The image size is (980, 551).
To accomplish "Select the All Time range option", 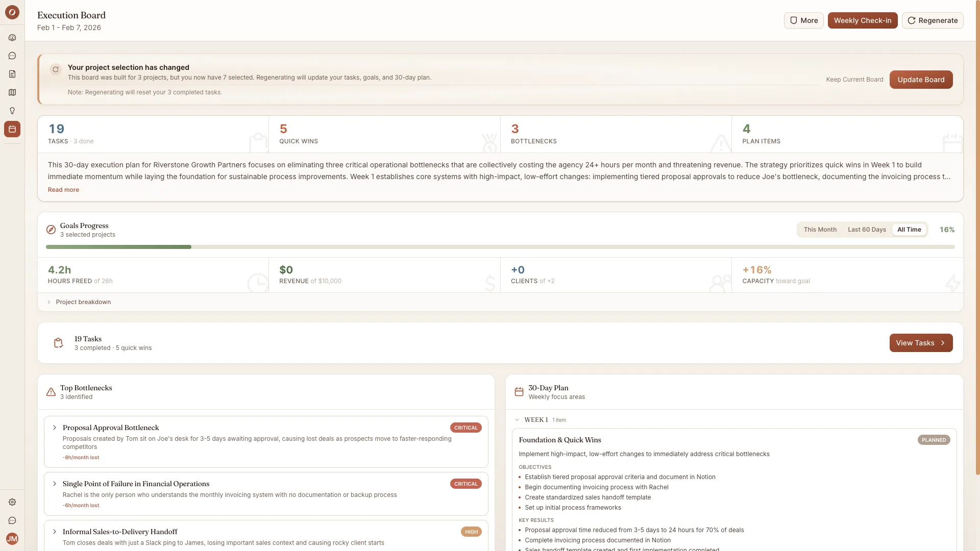I will (x=909, y=230).
